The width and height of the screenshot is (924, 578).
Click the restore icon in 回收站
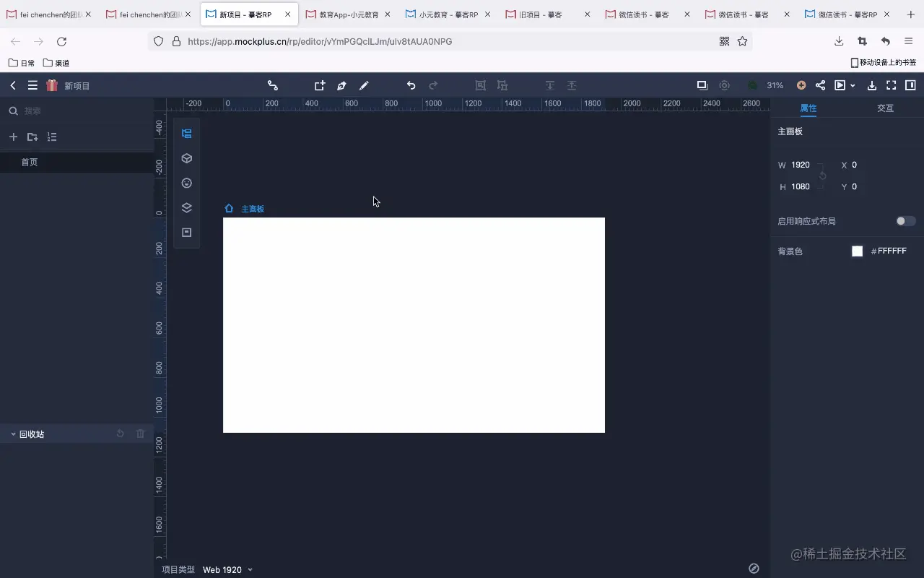121,433
